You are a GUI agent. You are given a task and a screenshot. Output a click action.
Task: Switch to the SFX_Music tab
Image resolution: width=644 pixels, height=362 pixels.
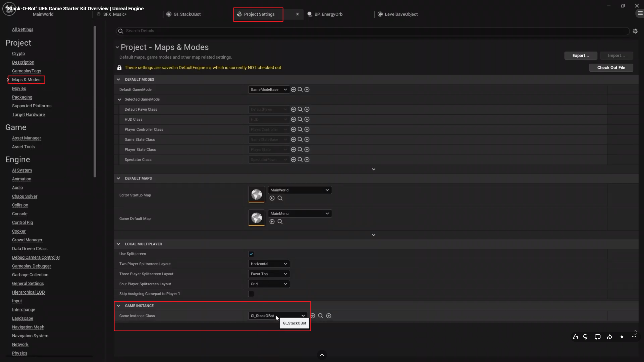115,14
